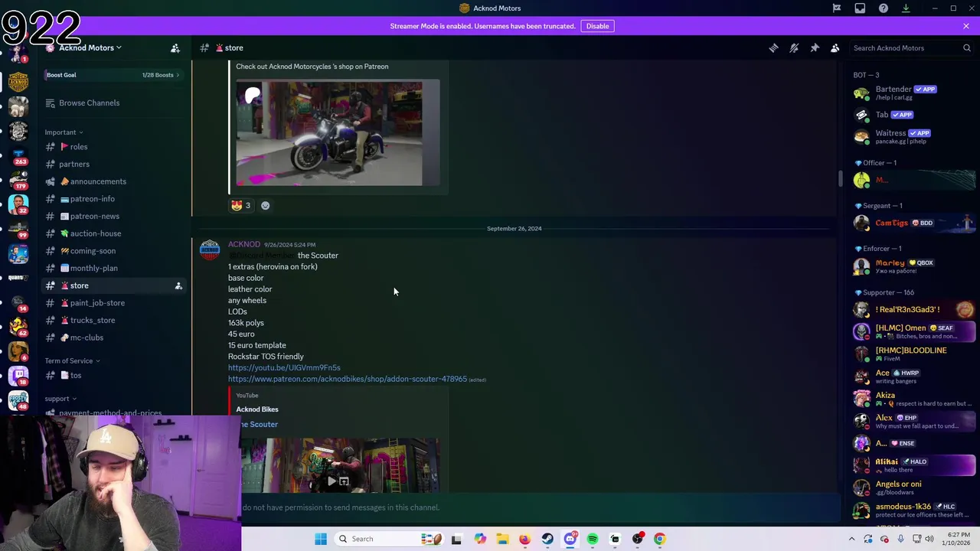
Task: Show pinned messages with the pin icon
Action: (815, 47)
